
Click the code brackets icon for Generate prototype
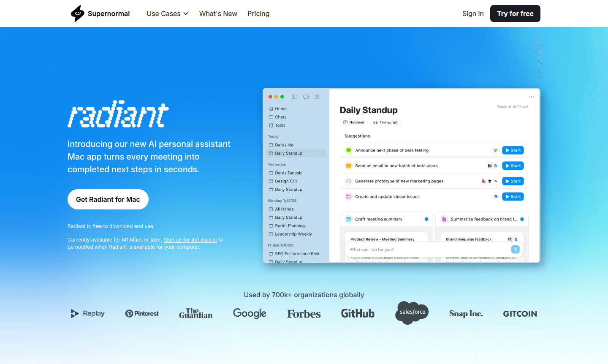coord(349,181)
